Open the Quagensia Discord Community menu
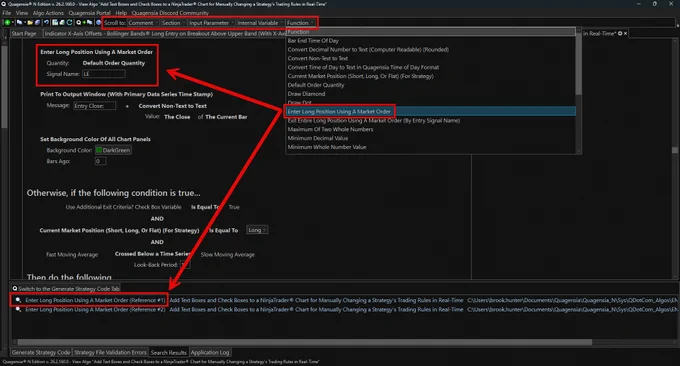The width and height of the screenshot is (680, 366). pos(170,13)
